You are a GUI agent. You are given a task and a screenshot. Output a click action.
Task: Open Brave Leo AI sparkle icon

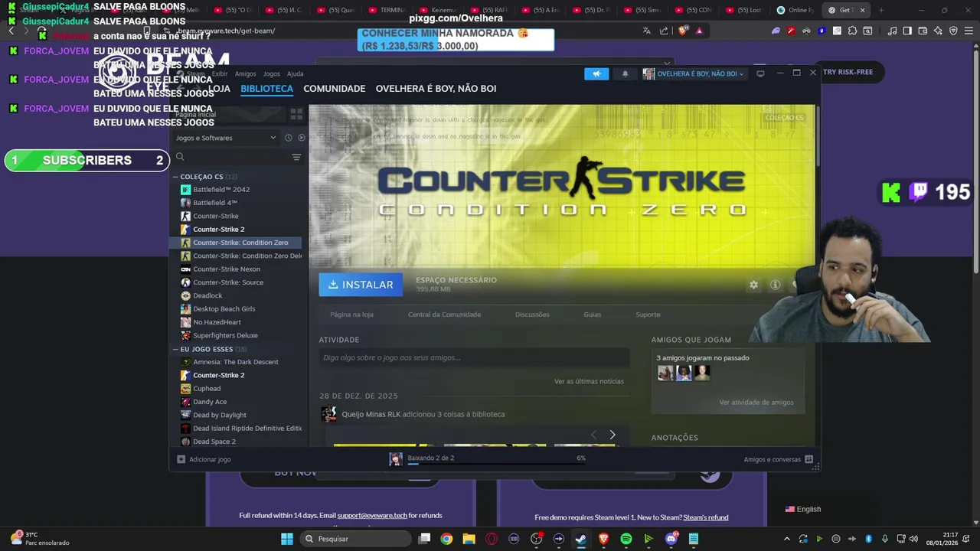click(938, 31)
